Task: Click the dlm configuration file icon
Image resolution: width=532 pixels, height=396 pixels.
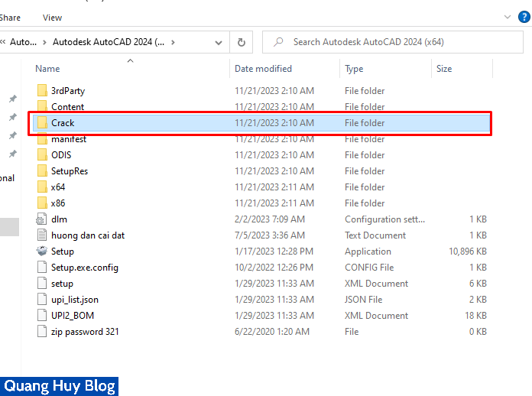Action: click(x=42, y=219)
